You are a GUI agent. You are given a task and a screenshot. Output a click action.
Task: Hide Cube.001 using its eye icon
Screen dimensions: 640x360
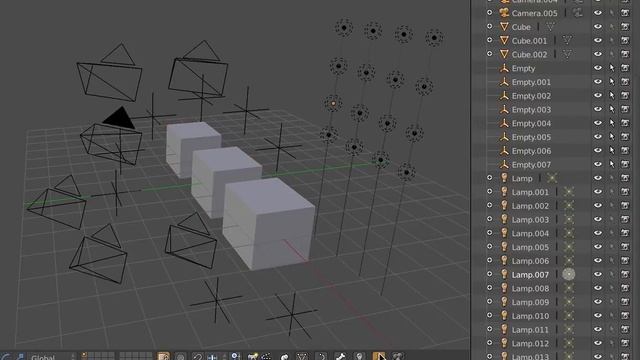598,40
